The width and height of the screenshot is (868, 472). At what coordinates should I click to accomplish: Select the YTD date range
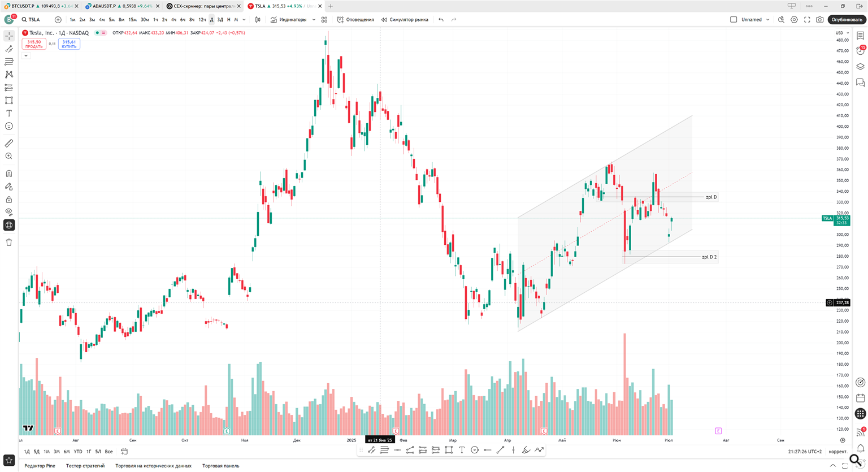tap(78, 452)
